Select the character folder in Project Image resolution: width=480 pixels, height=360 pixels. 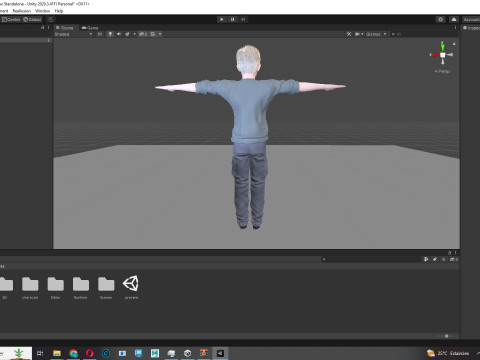click(30, 287)
